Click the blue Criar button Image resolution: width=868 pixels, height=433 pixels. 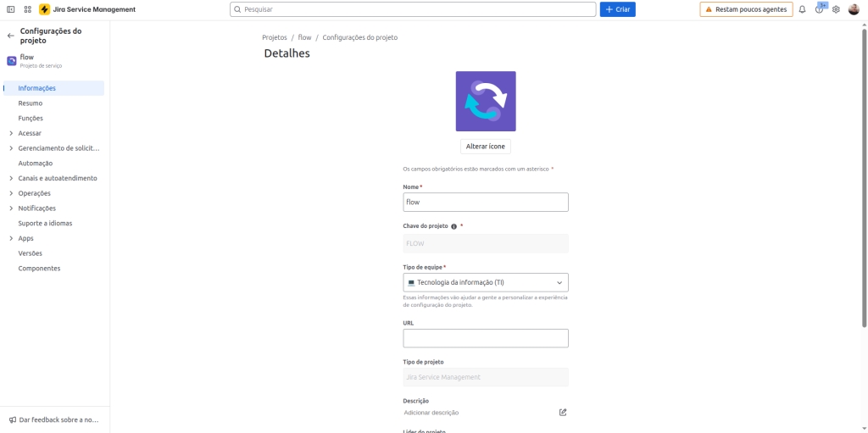(x=617, y=9)
